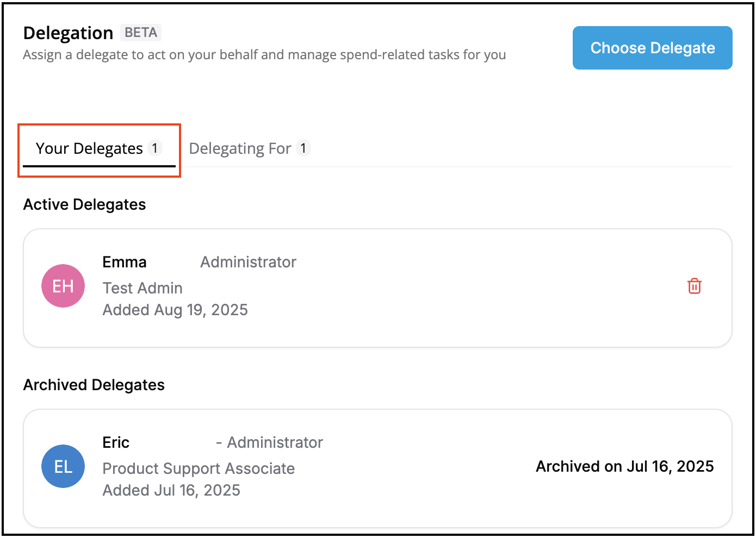Switch to the Delegating For tab
This screenshot has width=756, height=538.
[x=239, y=148]
